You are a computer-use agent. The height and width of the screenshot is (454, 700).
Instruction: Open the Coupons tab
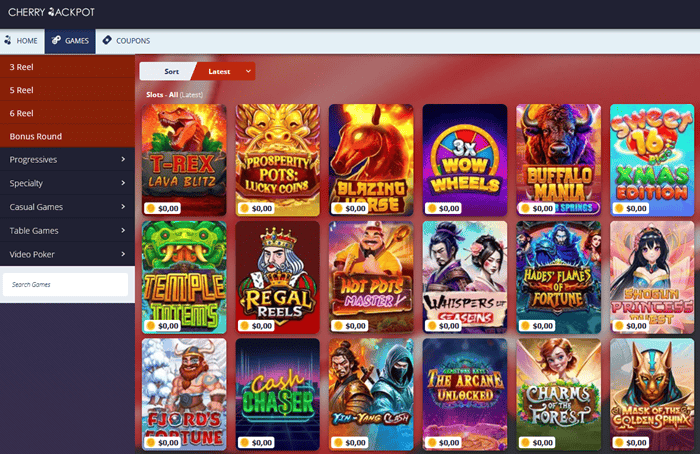click(126, 41)
